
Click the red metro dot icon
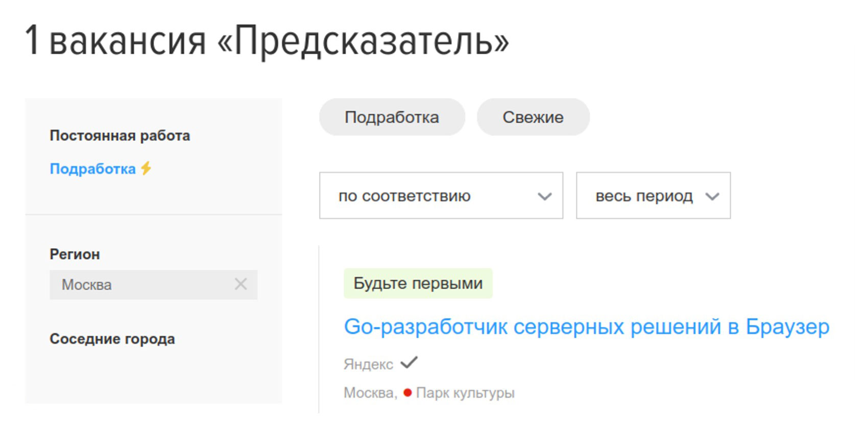[407, 392]
